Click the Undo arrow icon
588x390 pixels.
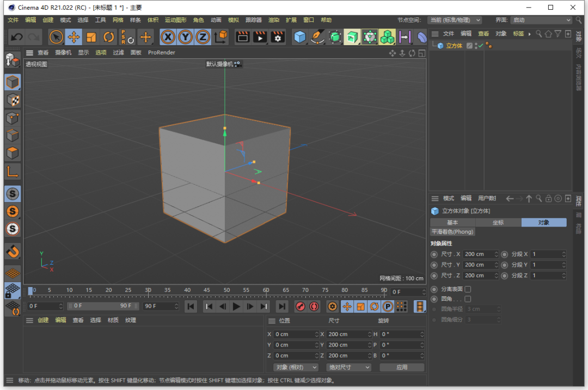pos(16,37)
